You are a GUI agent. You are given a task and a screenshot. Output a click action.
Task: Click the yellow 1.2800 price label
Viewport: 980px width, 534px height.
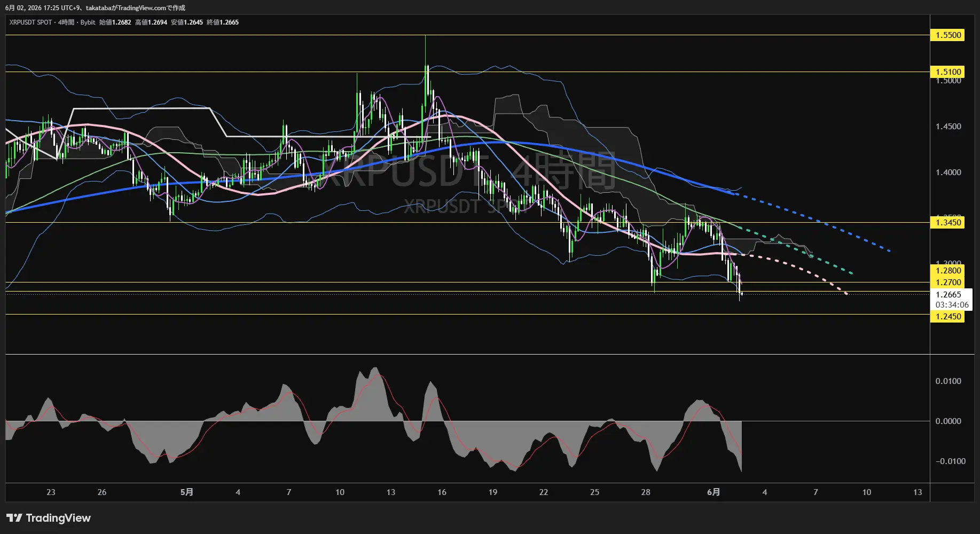[948, 271]
